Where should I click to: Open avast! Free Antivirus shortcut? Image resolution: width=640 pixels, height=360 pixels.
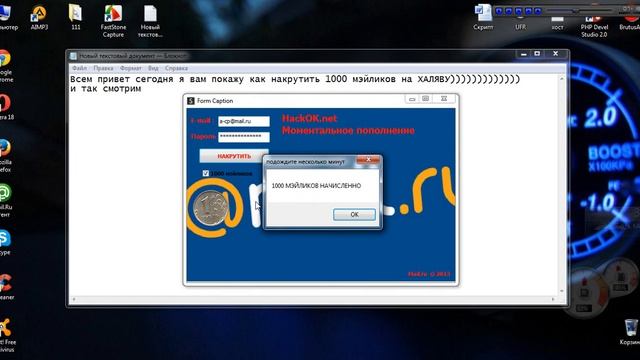click(x=7, y=335)
